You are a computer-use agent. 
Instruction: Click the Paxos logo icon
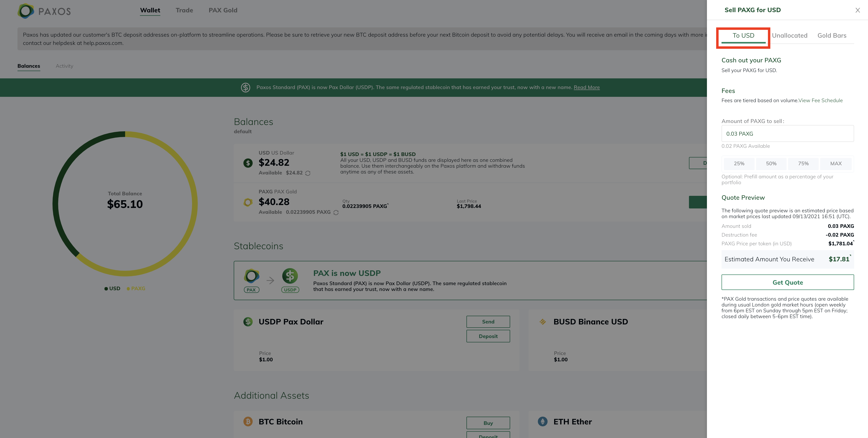pyautogui.click(x=26, y=11)
